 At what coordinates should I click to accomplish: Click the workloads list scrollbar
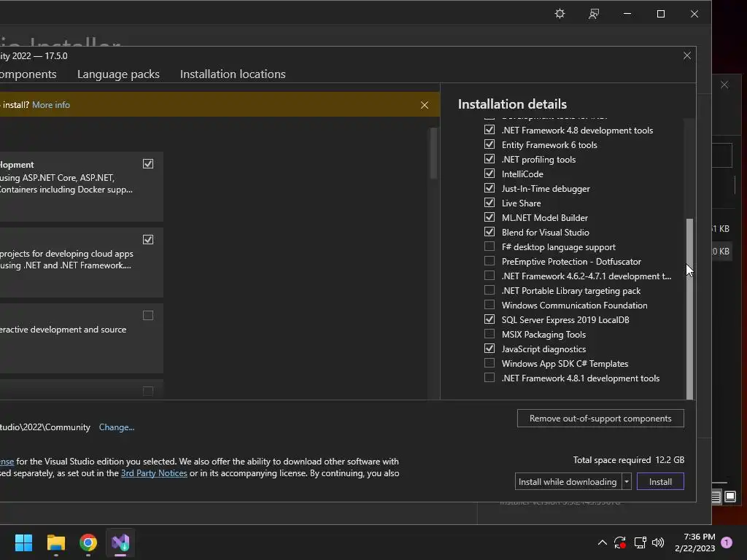[433, 153]
